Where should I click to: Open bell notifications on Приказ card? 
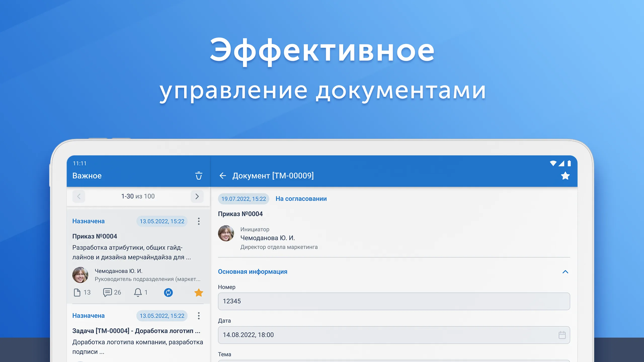tap(141, 292)
